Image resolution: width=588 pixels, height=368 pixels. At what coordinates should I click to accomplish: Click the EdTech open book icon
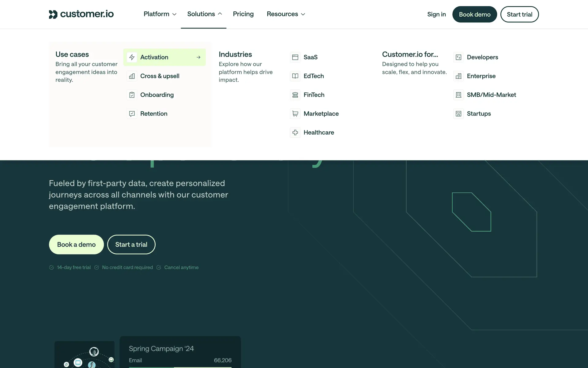(295, 76)
